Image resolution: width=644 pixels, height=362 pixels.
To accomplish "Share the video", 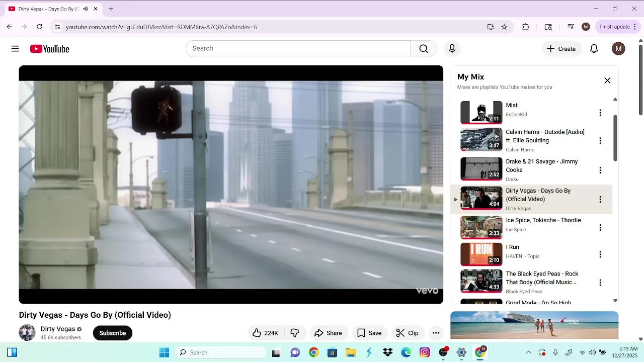I will pos(328,333).
